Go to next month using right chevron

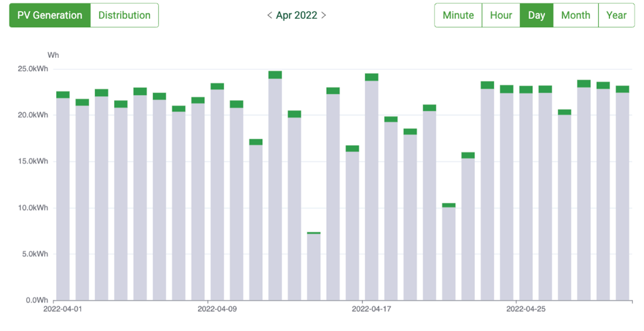tap(324, 15)
